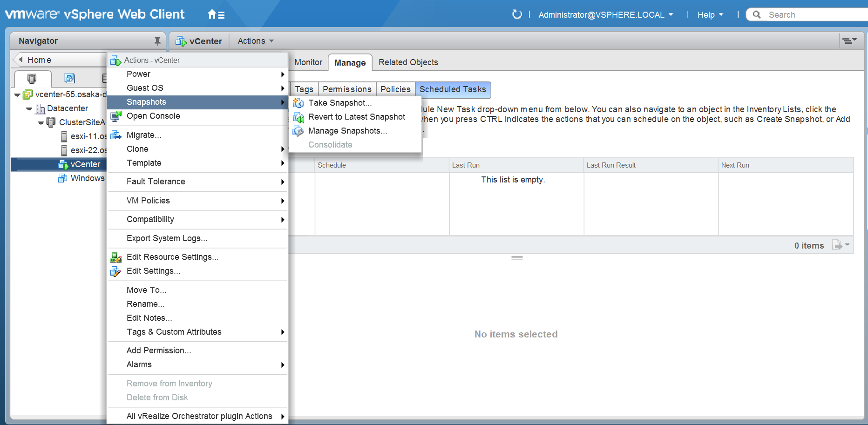Open Hosts and Clusters inventory tab icon

[x=32, y=78]
